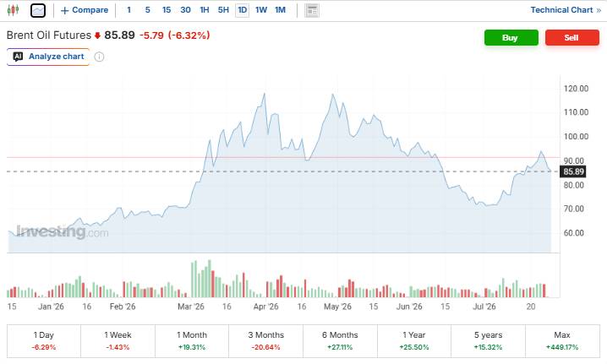This screenshot has height=364, width=607.
Task: Click the red Sell button
Action: pyautogui.click(x=571, y=37)
